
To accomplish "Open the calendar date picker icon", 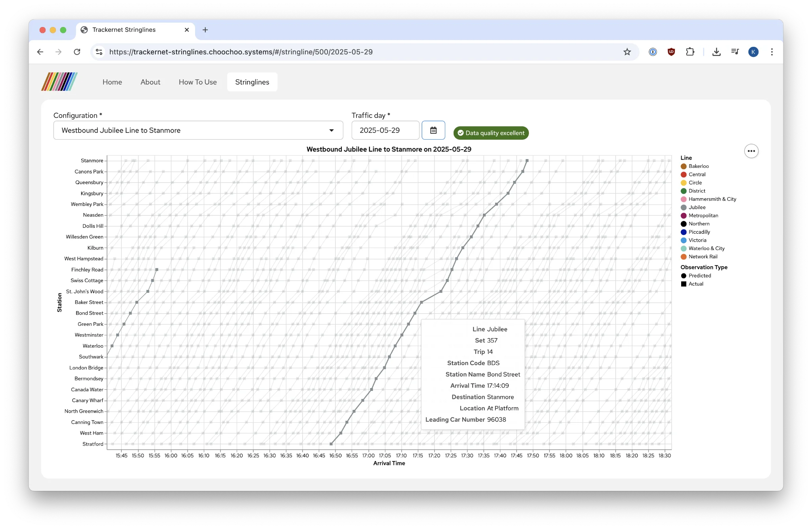I will pyautogui.click(x=433, y=130).
